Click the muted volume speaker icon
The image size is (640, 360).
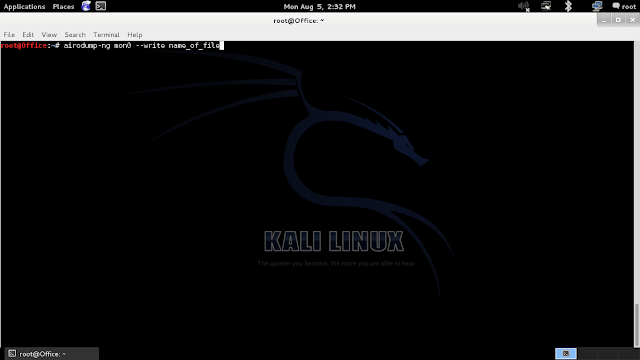coord(524,7)
